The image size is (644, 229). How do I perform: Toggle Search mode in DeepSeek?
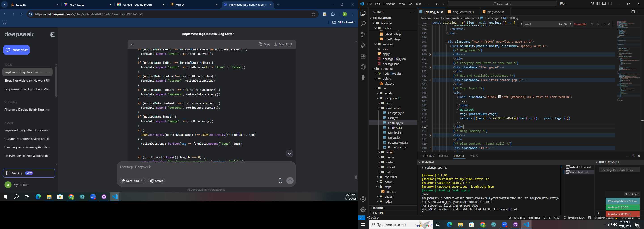(x=157, y=181)
